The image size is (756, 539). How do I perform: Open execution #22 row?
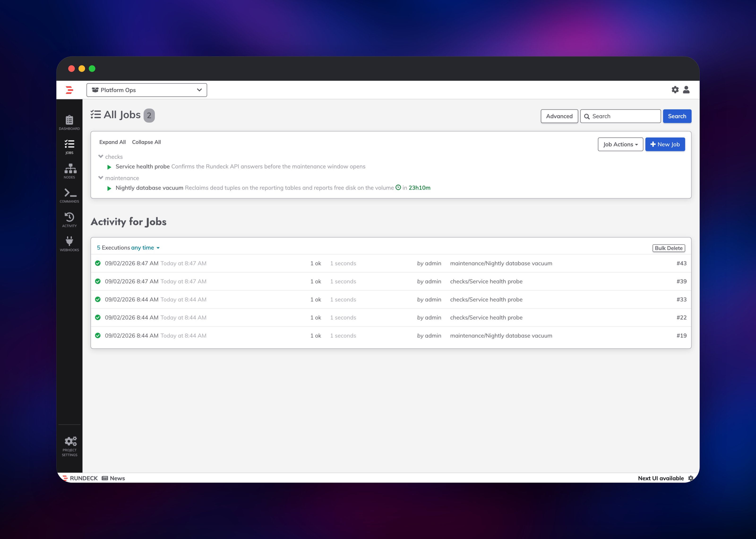click(x=391, y=317)
